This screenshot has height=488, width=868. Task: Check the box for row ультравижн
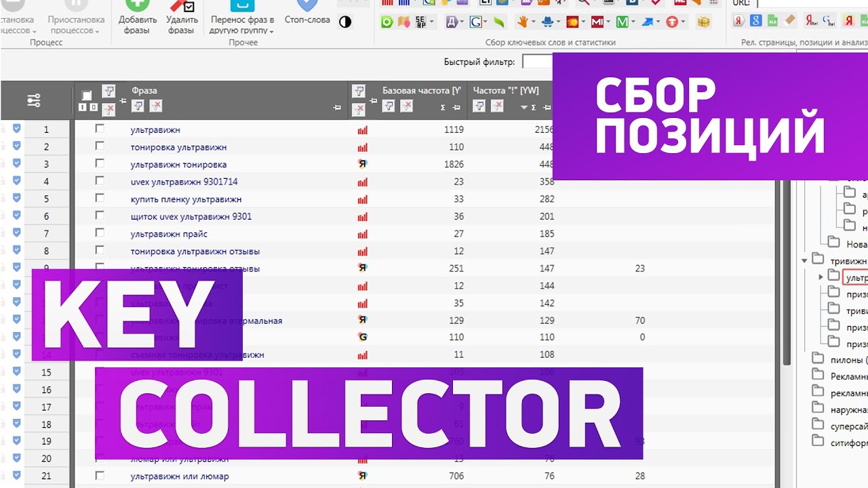(100, 129)
